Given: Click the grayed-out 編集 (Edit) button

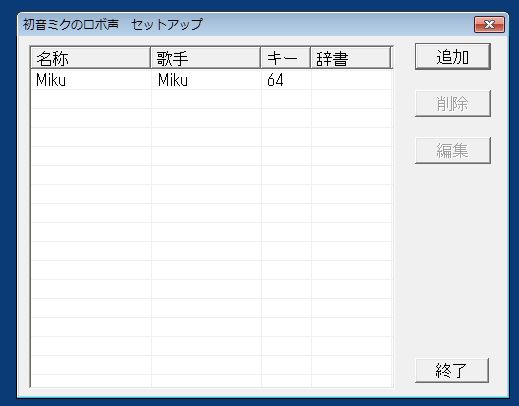Looking at the screenshot, I should pos(453,151).
